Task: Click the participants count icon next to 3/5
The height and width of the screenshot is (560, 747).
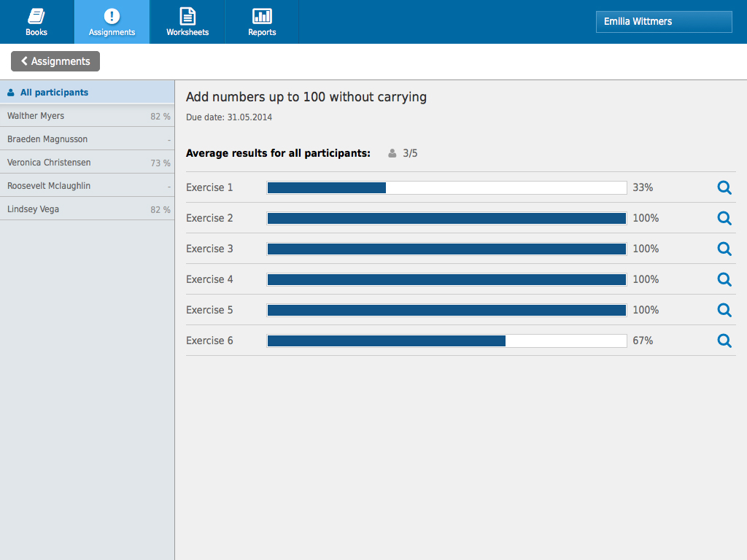Action: (392, 153)
